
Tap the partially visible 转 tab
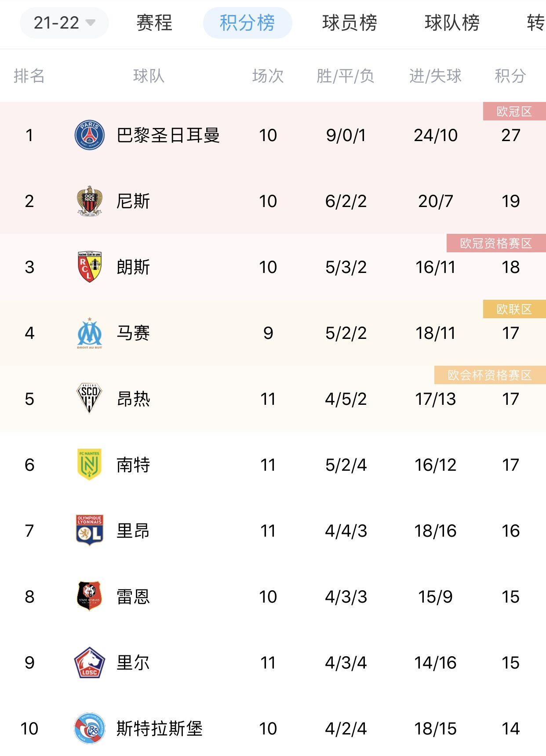[x=536, y=22]
